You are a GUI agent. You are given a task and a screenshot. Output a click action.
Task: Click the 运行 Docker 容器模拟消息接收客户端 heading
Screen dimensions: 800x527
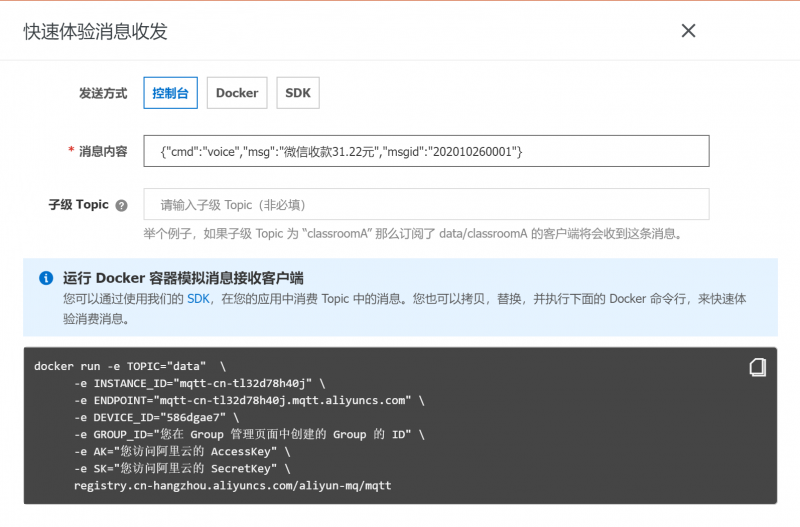(x=183, y=278)
